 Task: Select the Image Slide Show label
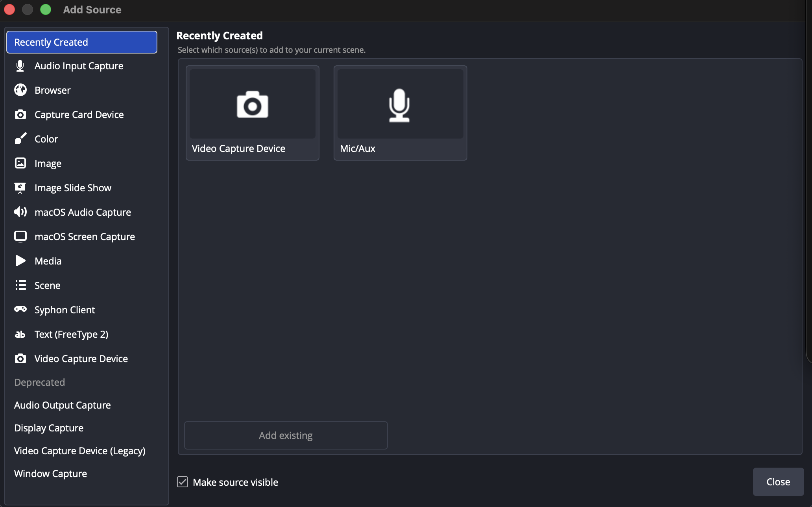(x=73, y=188)
